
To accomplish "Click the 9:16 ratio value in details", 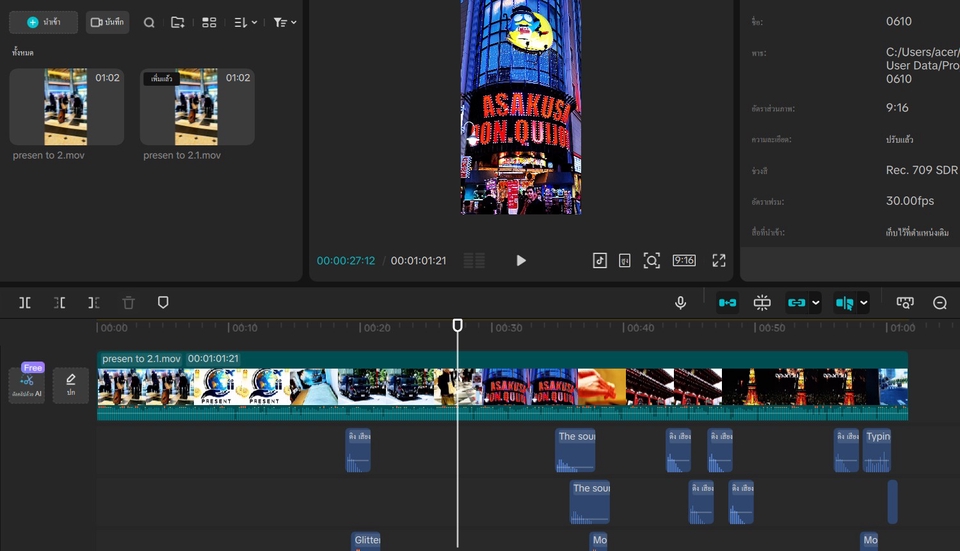I will coord(897,108).
